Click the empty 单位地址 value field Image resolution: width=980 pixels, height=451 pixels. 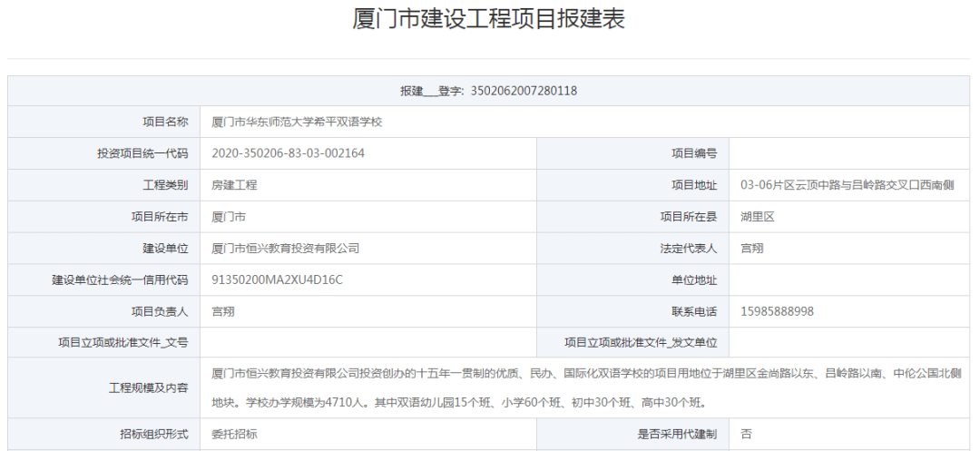(x=849, y=279)
